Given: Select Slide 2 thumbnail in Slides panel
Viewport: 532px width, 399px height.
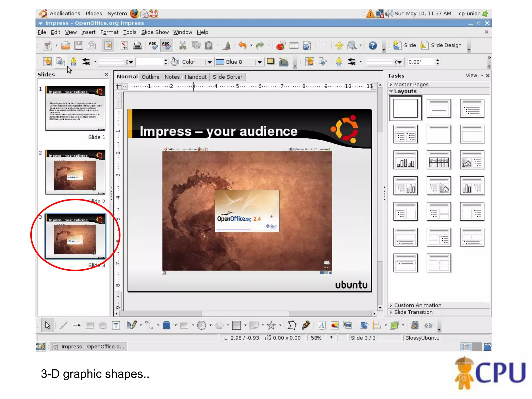Looking at the screenshot, I should [x=75, y=172].
